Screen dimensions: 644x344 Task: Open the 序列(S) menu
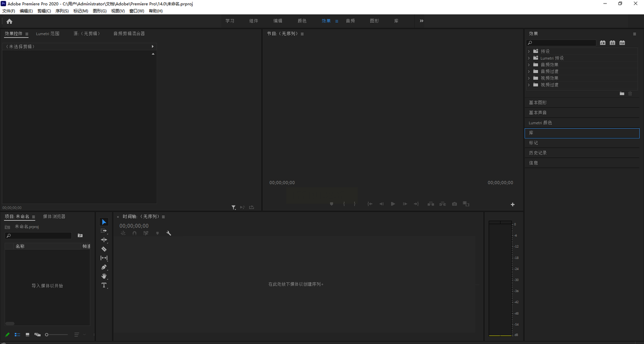click(62, 11)
